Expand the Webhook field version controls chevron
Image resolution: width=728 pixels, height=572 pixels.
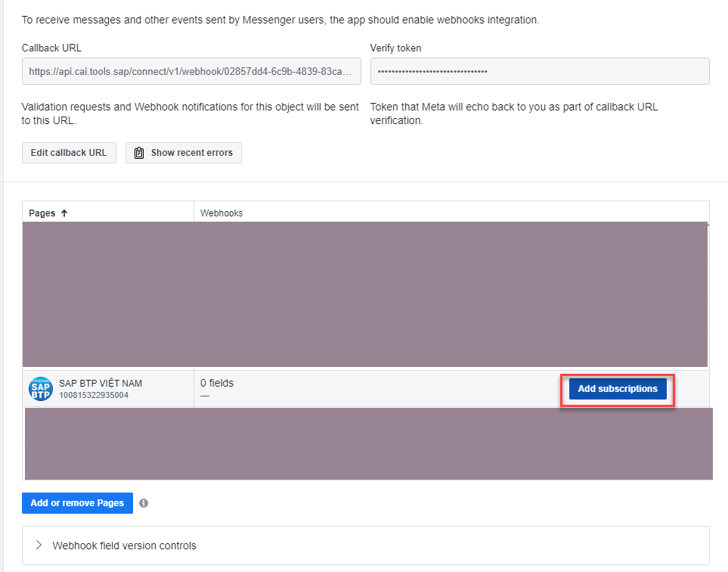[39, 546]
